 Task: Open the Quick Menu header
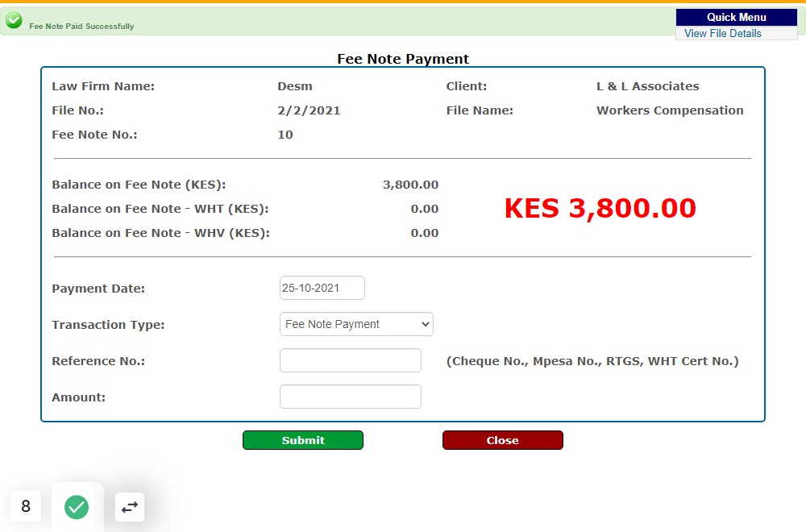(x=736, y=17)
